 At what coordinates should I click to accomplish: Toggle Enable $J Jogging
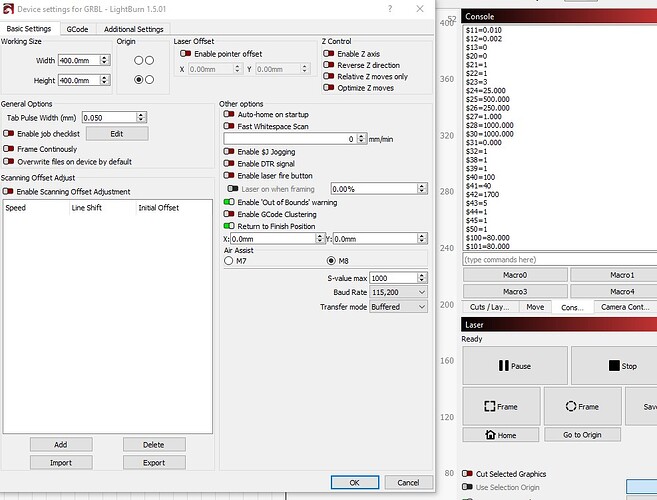[229, 151]
